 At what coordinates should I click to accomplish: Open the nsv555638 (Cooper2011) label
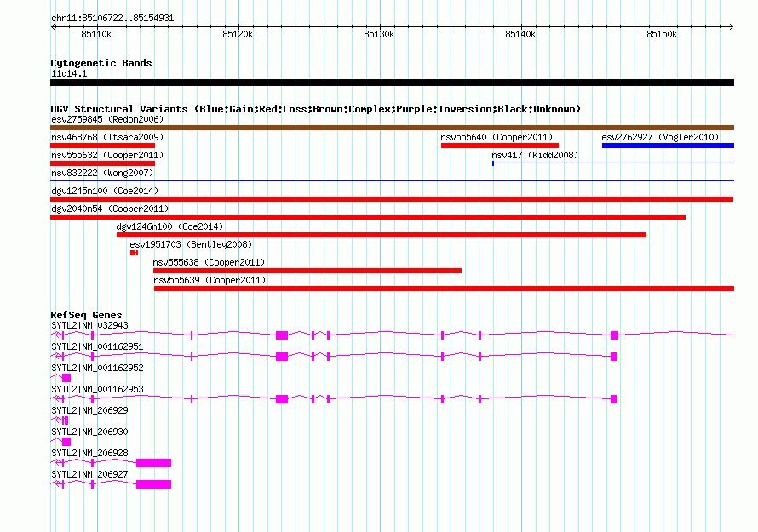(209, 262)
